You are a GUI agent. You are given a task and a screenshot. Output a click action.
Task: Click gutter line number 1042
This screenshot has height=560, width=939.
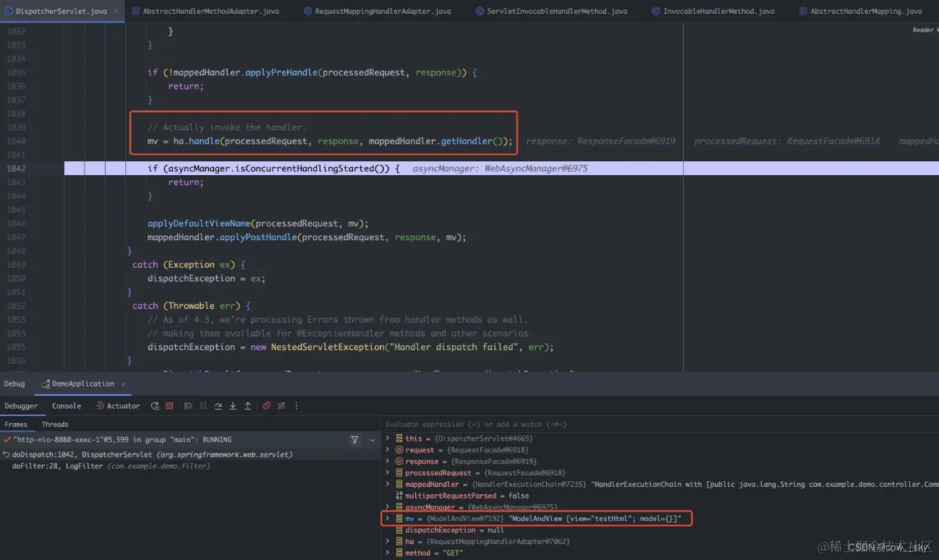coord(15,169)
